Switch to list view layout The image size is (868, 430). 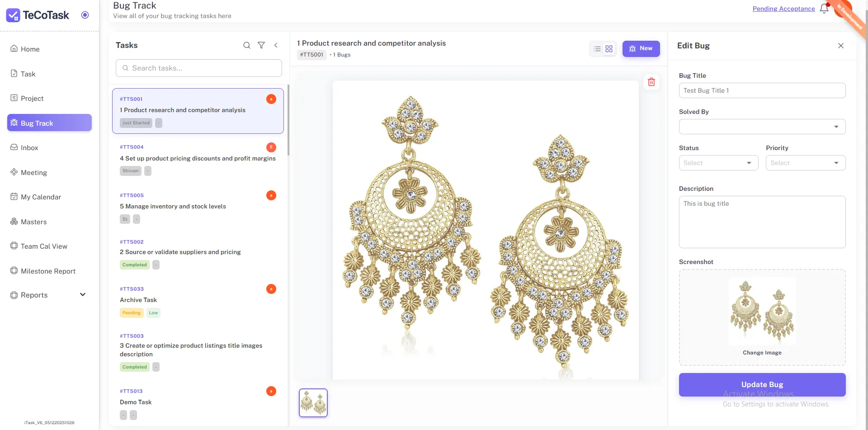point(597,49)
